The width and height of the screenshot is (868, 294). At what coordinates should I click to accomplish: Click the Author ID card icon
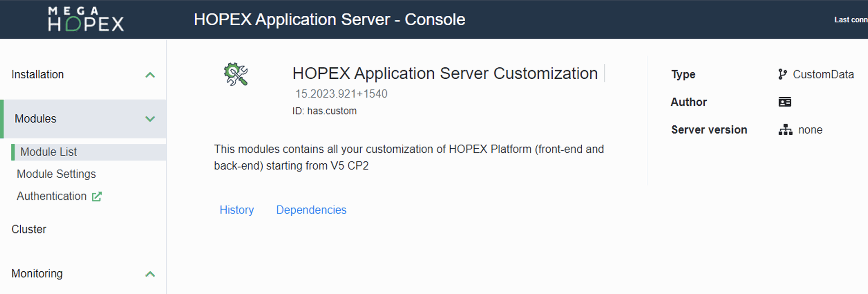[785, 102]
